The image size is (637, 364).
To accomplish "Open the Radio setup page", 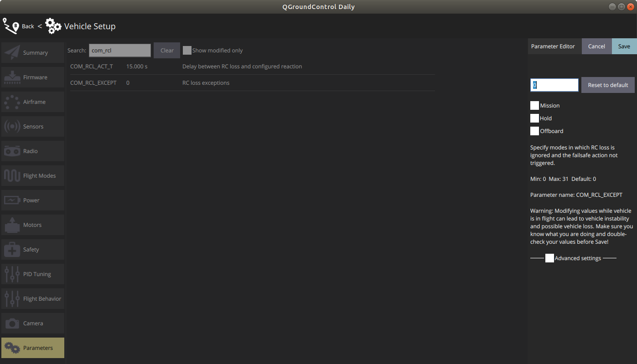I will (x=33, y=151).
